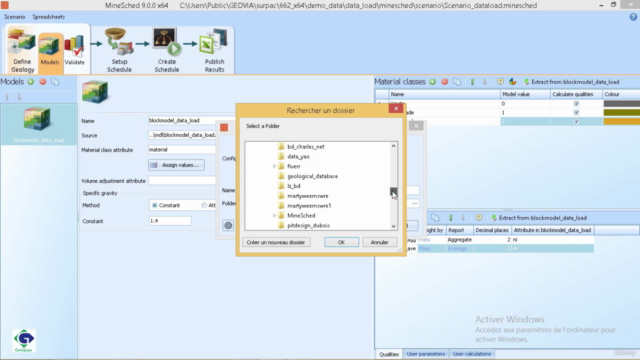This screenshot has height=360, width=640.
Task: Click the folder list scrollbar thumb
Action: tap(393, 191)
